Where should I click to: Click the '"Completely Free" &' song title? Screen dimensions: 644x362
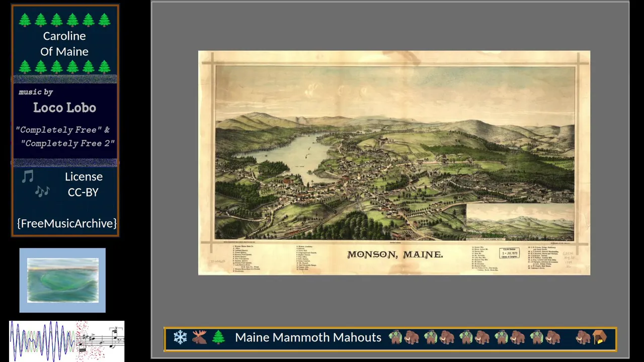click(x=63, y=130)
